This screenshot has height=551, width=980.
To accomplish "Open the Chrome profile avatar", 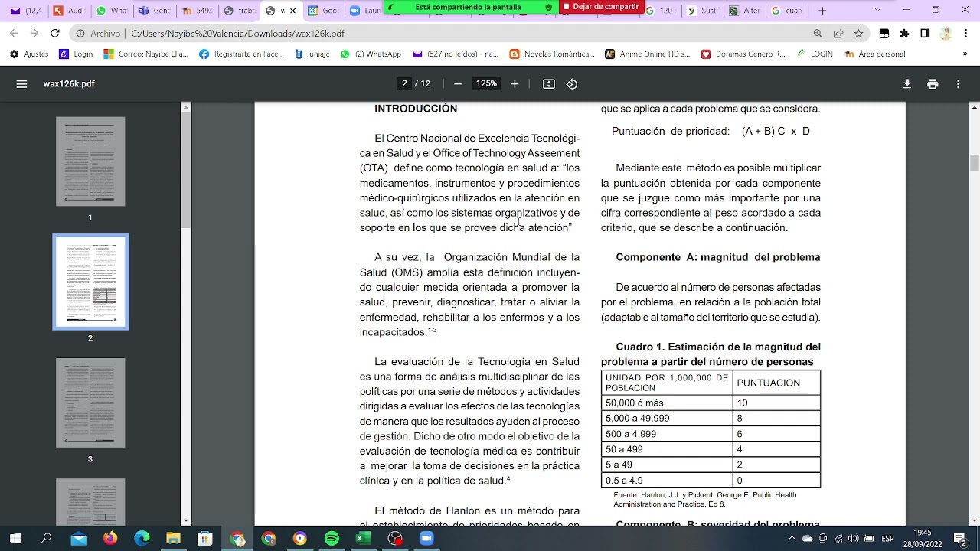I will 946,34.
